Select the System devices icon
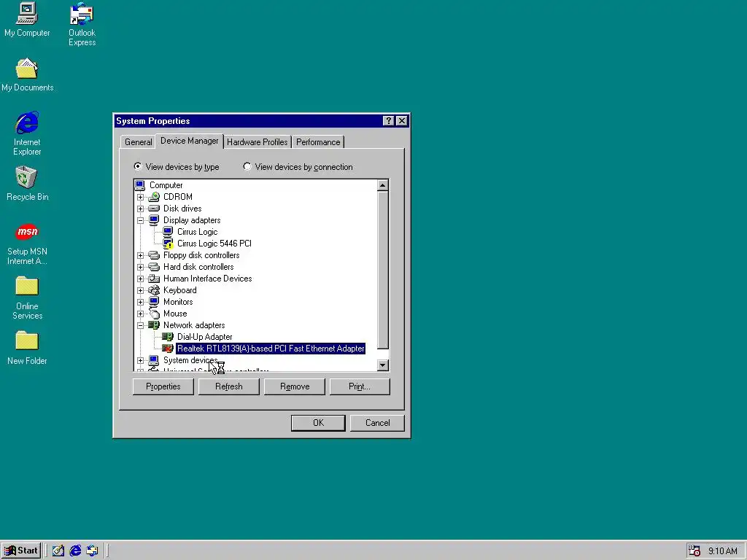747x560 pixels. 153,360
